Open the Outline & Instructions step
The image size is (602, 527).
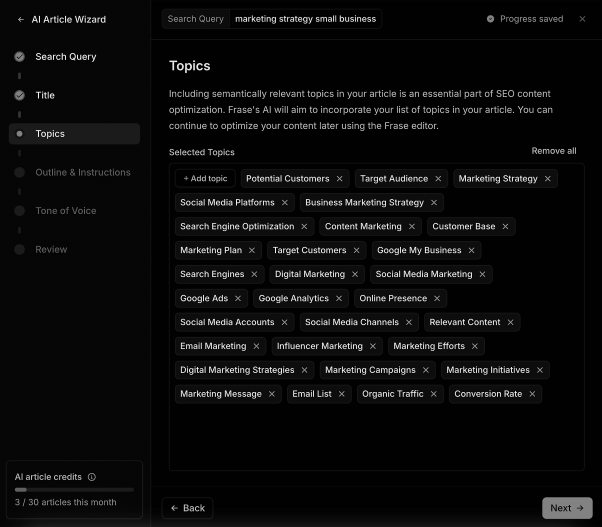pyautogui.click(x=83, y=172)
